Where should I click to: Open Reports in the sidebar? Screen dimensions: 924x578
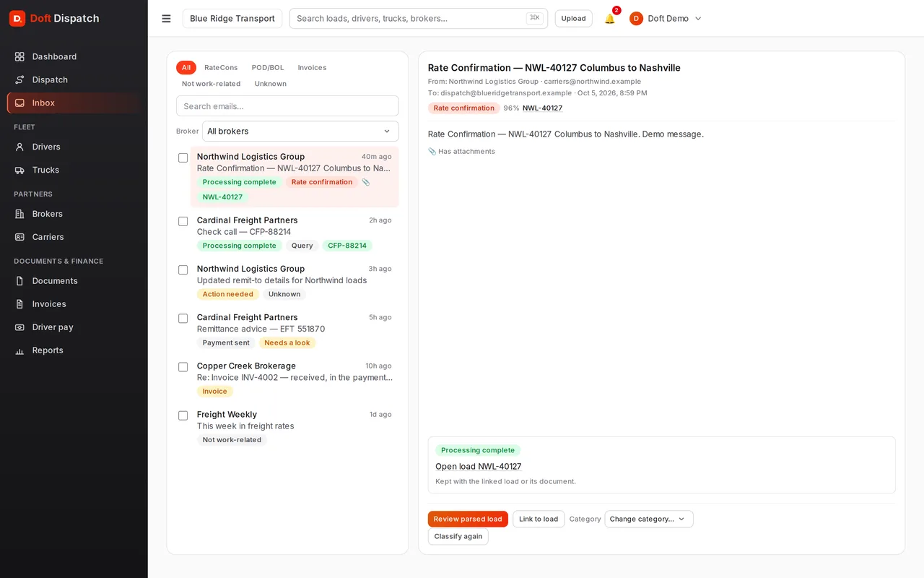[x=74, y=350]
